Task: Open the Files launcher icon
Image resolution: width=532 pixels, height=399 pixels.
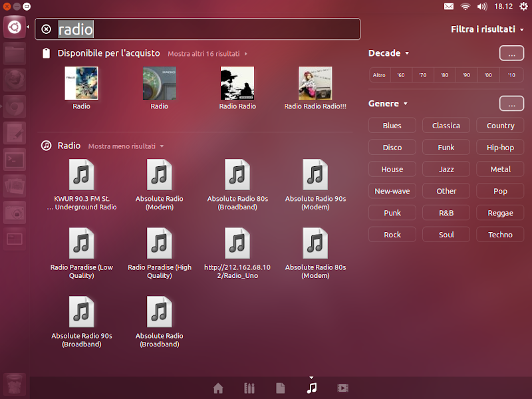Action: (14, 54)
